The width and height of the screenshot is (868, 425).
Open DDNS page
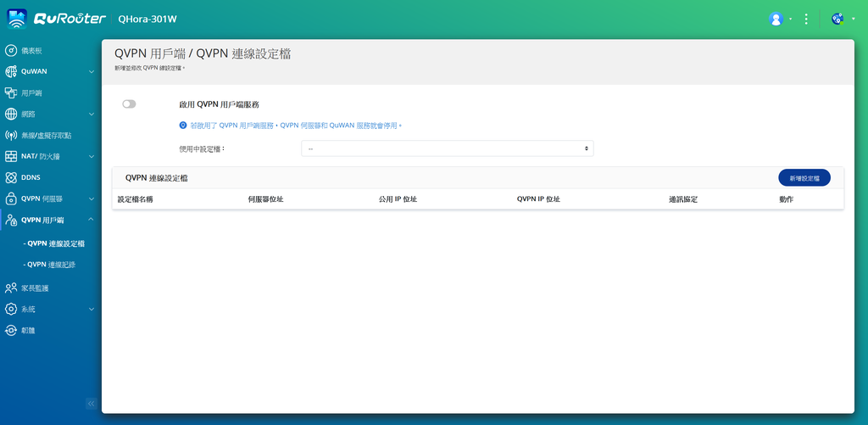pyautogui.click(x=31, y=177)
